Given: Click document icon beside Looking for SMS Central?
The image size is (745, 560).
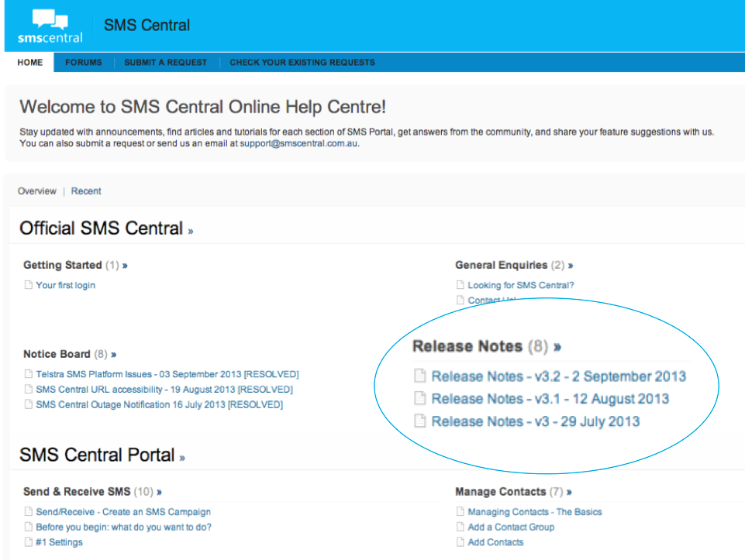Looking at the screenshot, I should pyautogui.click(x=460, y=285).
